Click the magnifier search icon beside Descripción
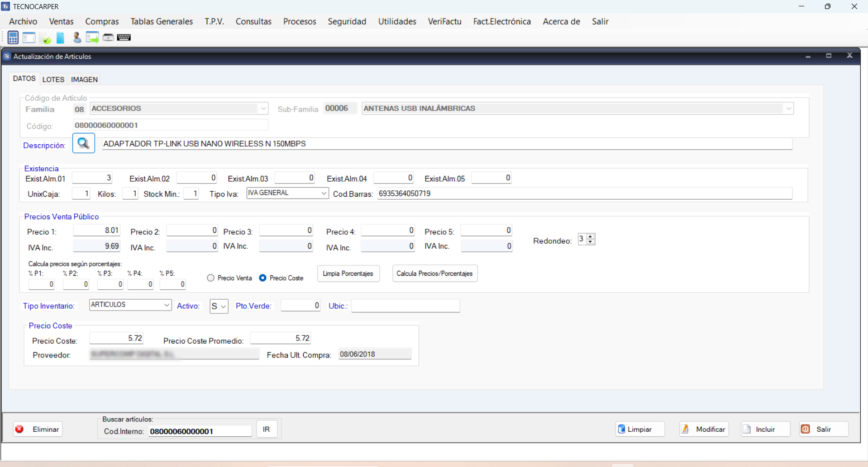The image size is (868, 467). 83,143
